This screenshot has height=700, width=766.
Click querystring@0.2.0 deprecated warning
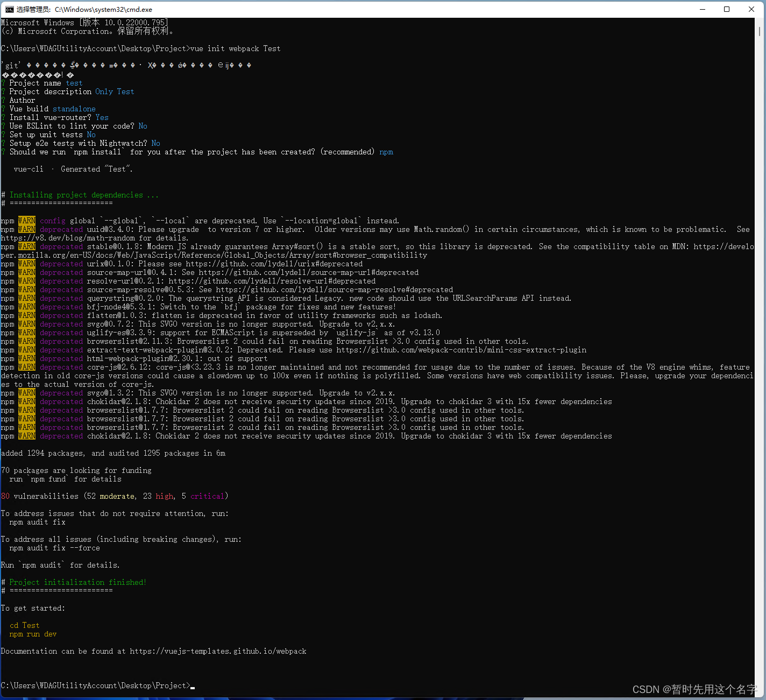coord(286,298)
